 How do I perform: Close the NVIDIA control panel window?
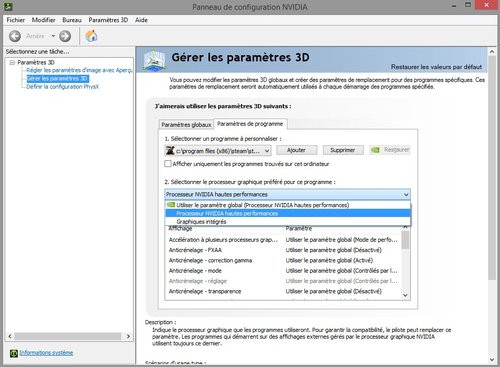[487, 5]
